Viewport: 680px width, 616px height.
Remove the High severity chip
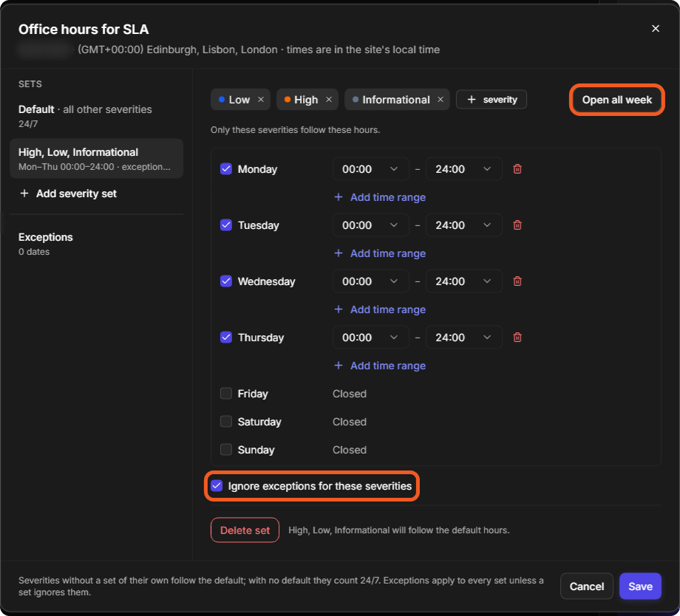tap(329, 100)
